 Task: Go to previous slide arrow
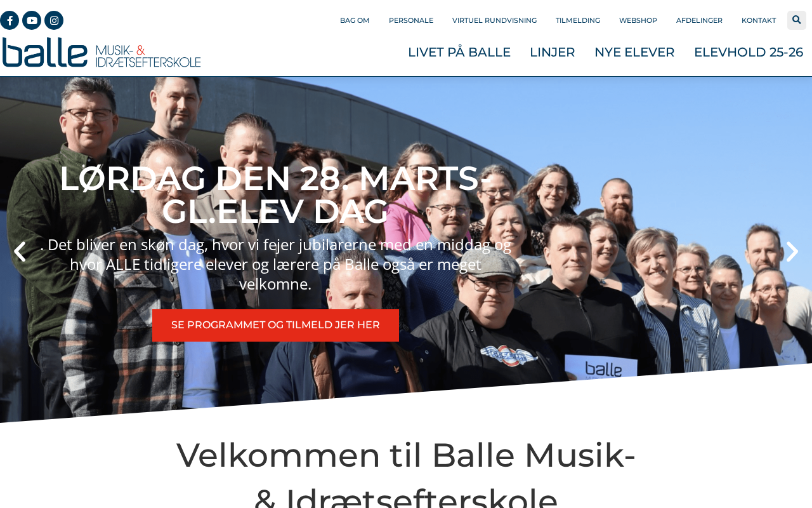20,251
